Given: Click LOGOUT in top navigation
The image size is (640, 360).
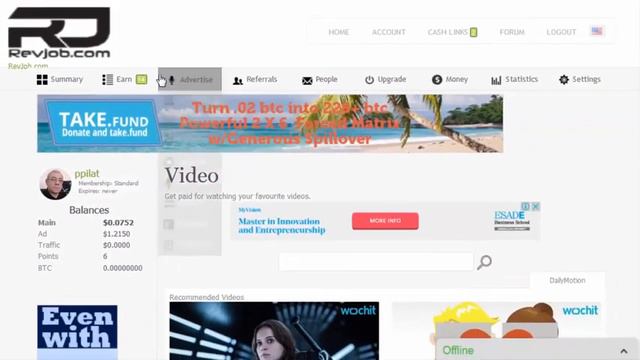Looking at the screenshot, I should tap(561, 32).
